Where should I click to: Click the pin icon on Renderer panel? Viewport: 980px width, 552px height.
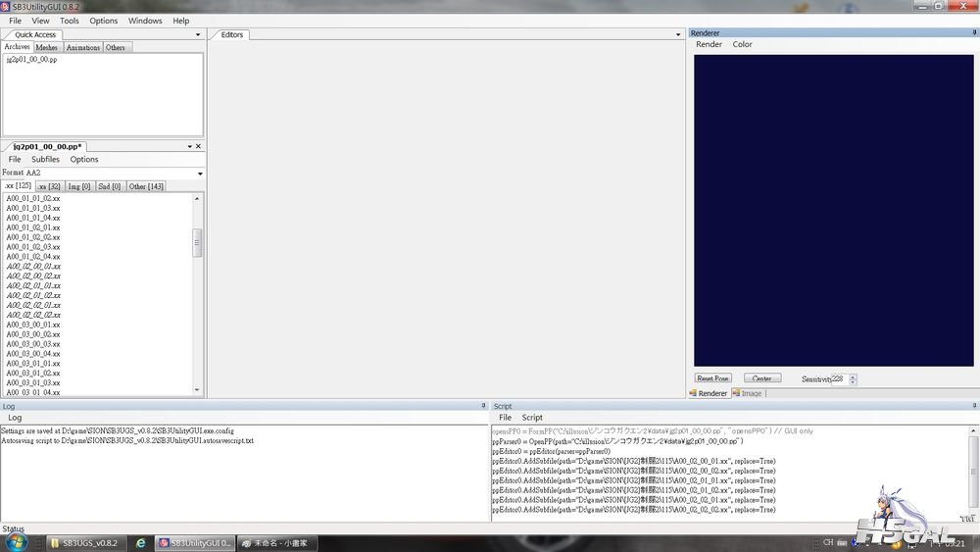tap(973, 32)
